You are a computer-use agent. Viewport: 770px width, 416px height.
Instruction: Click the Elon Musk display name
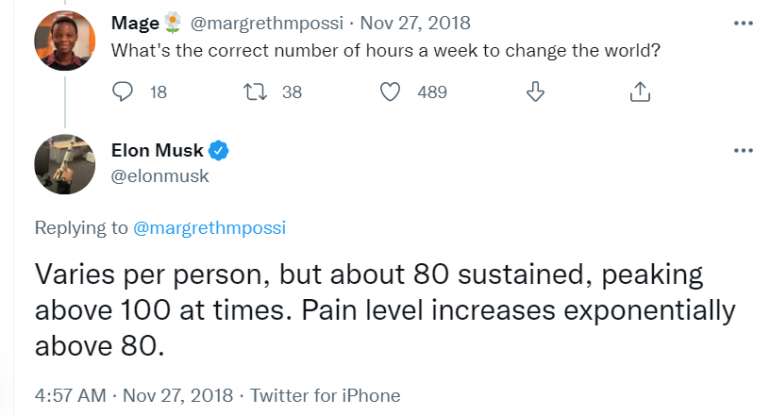point(157,151)
